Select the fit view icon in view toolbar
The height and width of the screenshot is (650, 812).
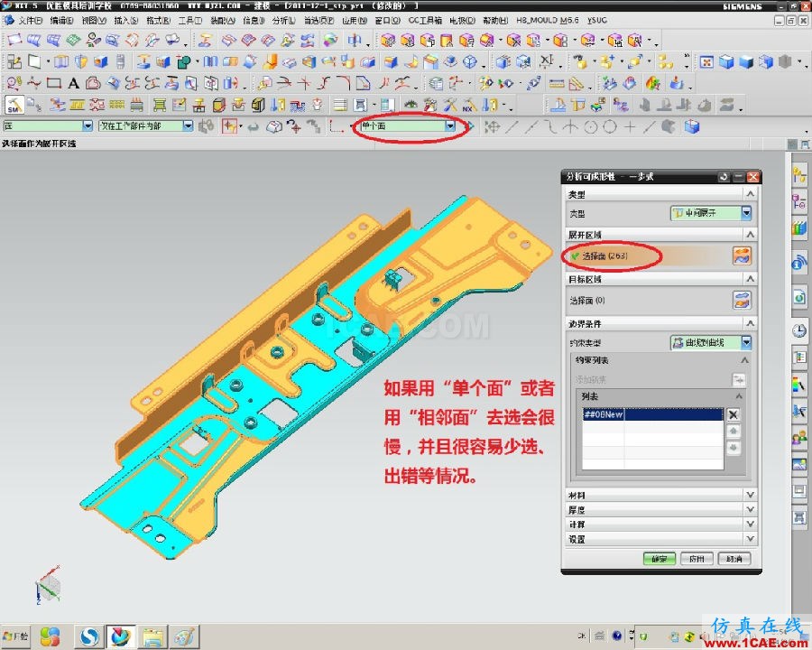[x=706, y=62]
